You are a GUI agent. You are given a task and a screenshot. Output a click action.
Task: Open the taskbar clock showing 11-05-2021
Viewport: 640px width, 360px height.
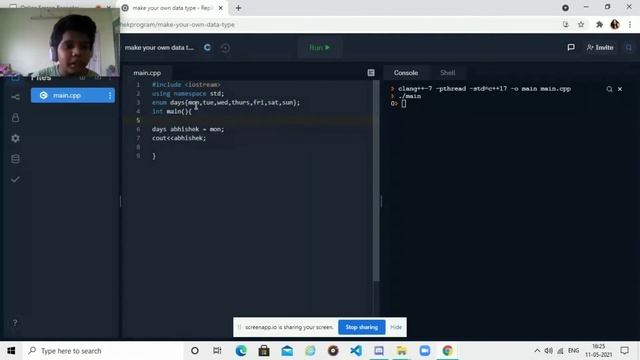(599, 351)
